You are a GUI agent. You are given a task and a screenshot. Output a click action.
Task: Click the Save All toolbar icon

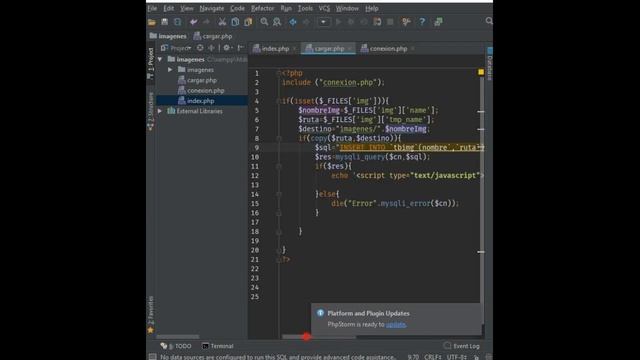(164, 22)
